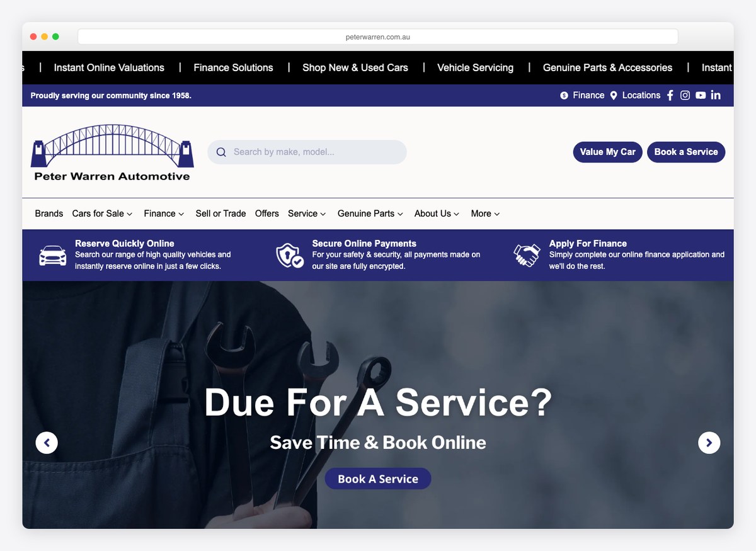Click the green maximize window dot
The image size is (756, 551).
pyautogui.click(x=55, y=37)
